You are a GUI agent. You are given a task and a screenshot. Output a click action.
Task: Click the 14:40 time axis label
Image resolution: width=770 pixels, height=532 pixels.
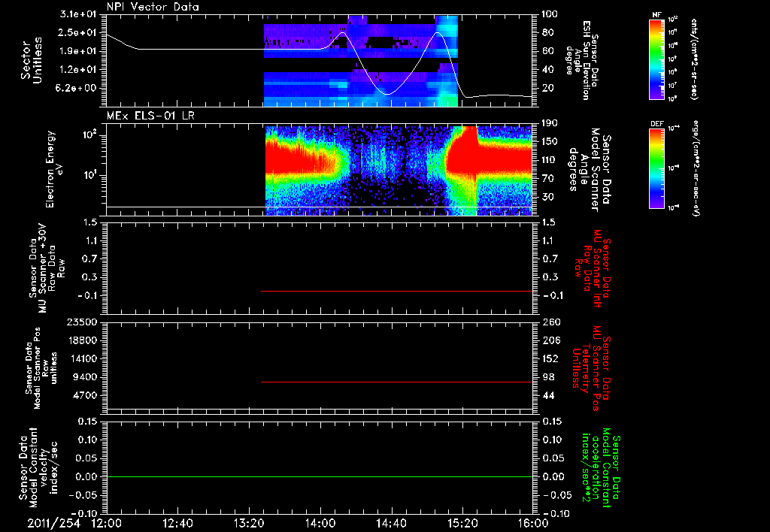391,524
